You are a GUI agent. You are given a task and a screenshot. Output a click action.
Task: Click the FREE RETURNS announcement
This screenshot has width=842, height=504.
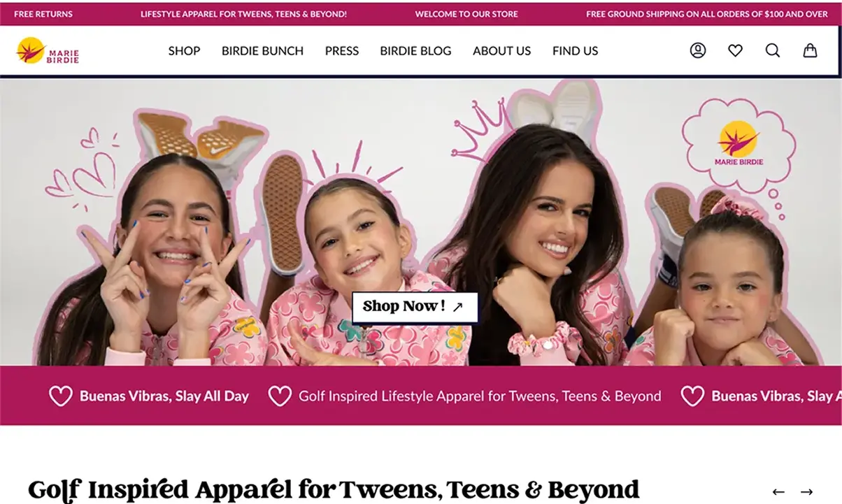click(43, 14)
